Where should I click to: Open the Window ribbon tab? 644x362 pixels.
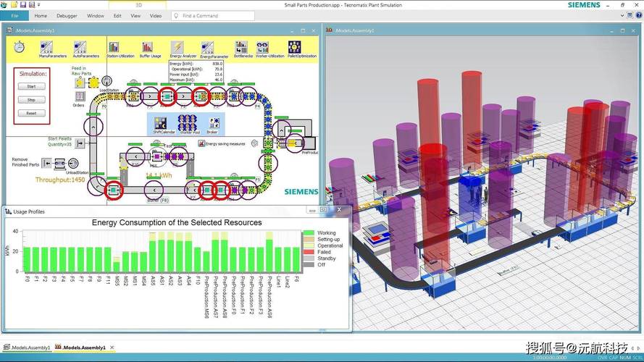point(96,16)
